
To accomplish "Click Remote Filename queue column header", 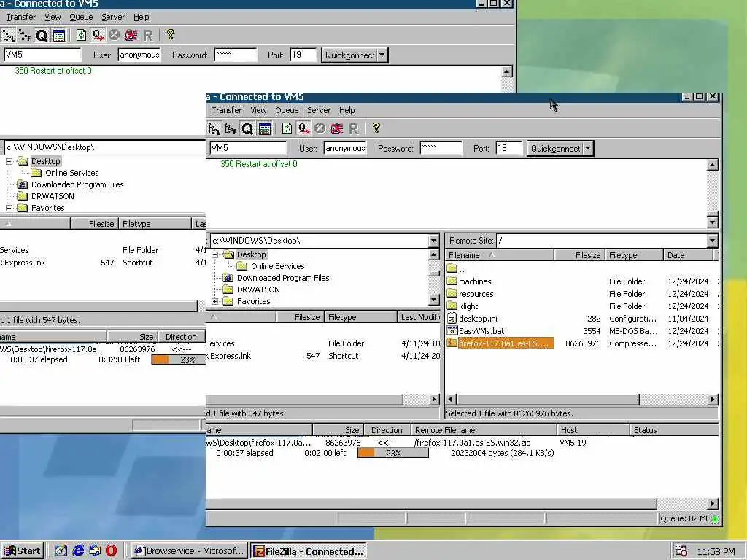I will click(484, 430).
